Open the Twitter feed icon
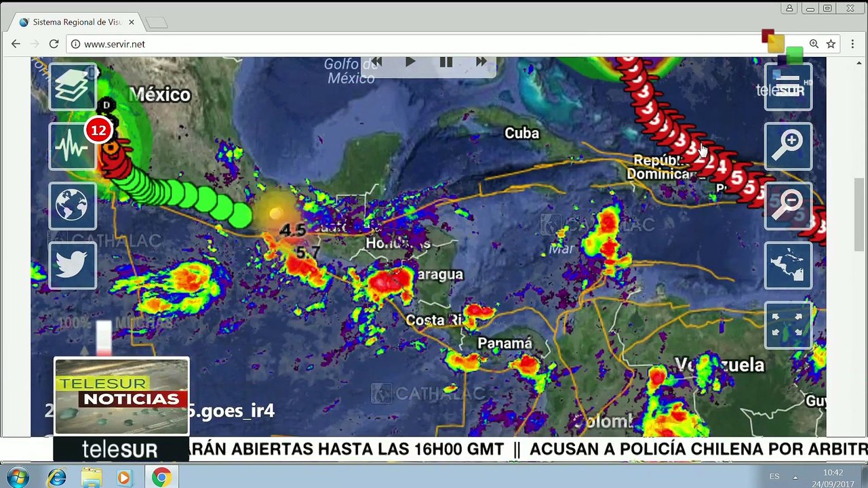 pos(73,265)
